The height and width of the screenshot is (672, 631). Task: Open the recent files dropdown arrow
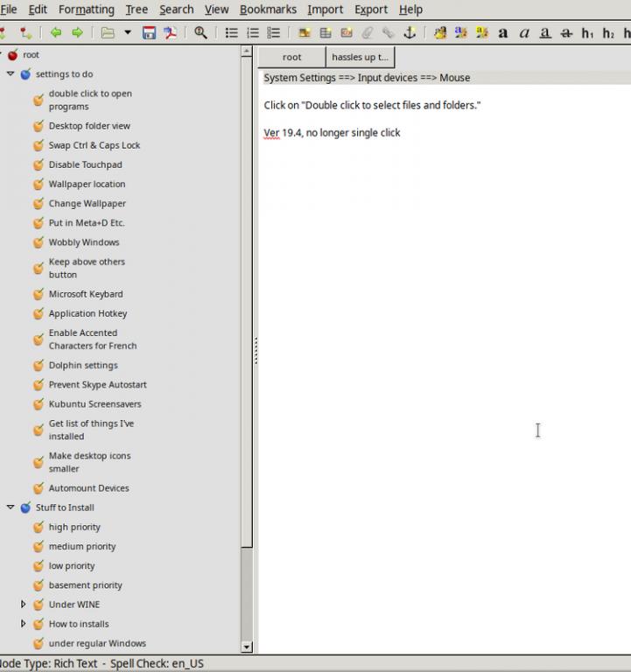click(127, 33)
